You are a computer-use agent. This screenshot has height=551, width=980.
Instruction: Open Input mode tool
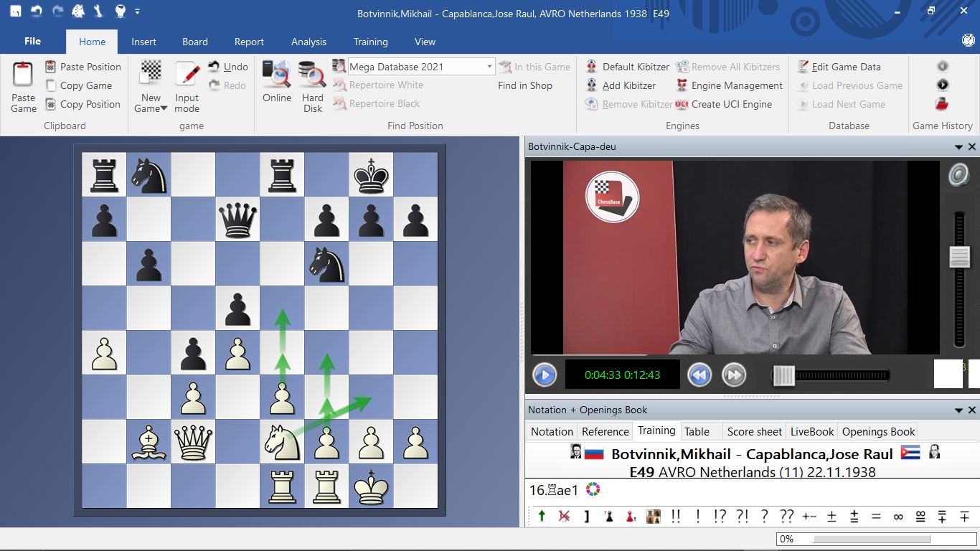click(x=187, y=75)
